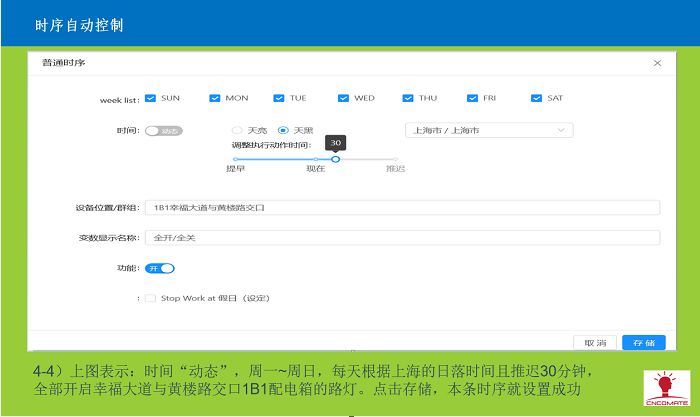Viewport: 700px width, 417px height.
Task: Click the 推迟 end of the slider
Action: [396, 159]
